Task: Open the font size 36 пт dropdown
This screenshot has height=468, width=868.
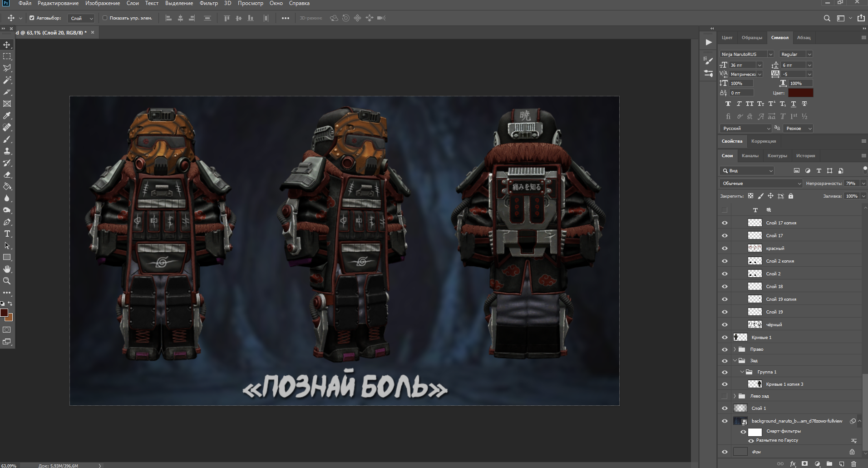Action: pos(759,65)
